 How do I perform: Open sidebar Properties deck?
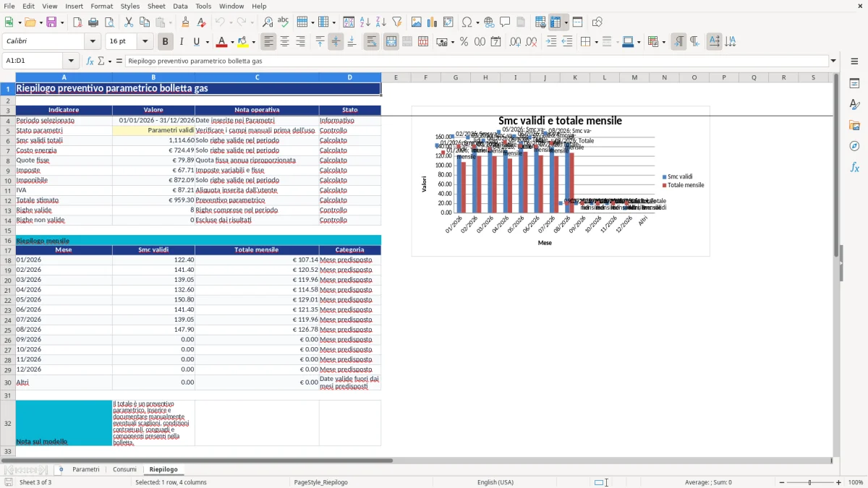(x=854, y=84)
